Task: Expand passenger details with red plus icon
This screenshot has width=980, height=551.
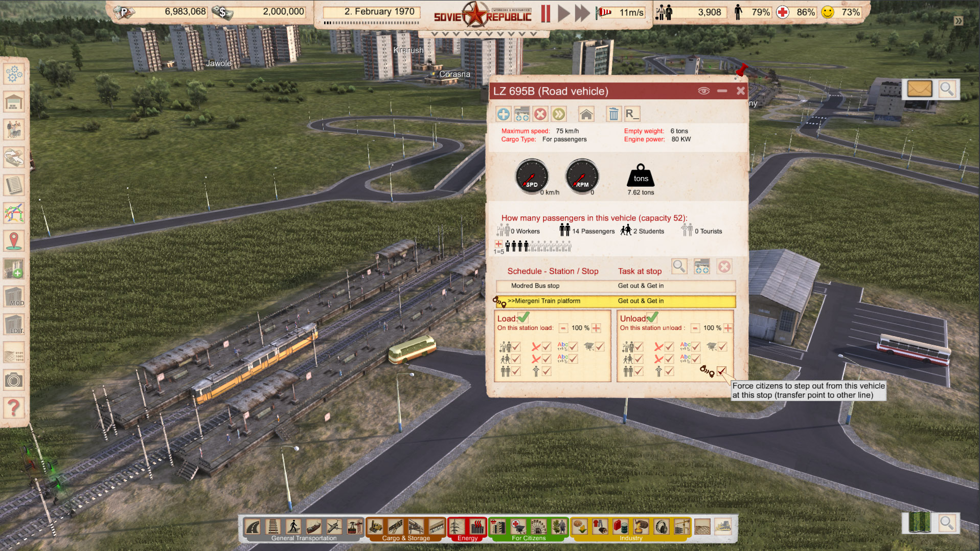Action: click(x=498, y=244)
